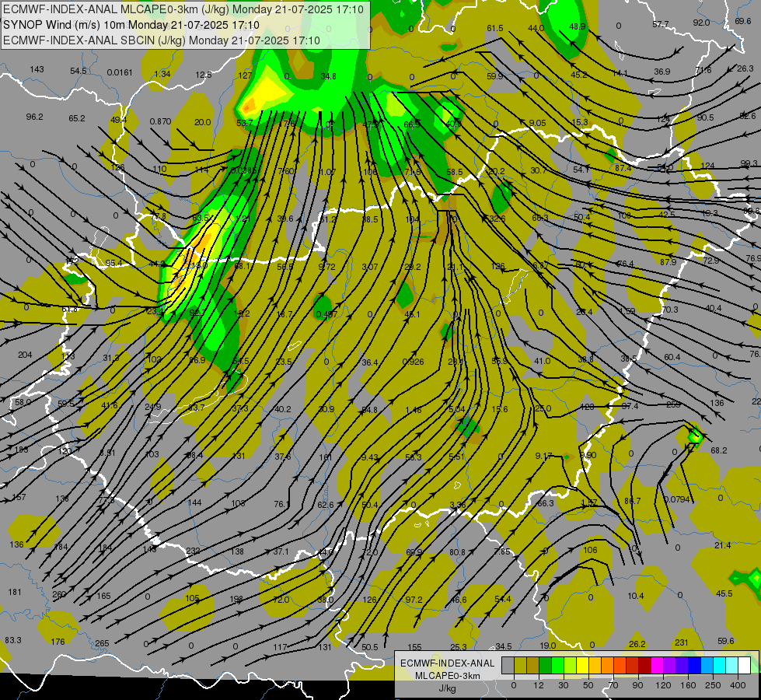761x700 pixels.
Task: Click the legend scale value '400'
Action: click(x=738, y=685)
